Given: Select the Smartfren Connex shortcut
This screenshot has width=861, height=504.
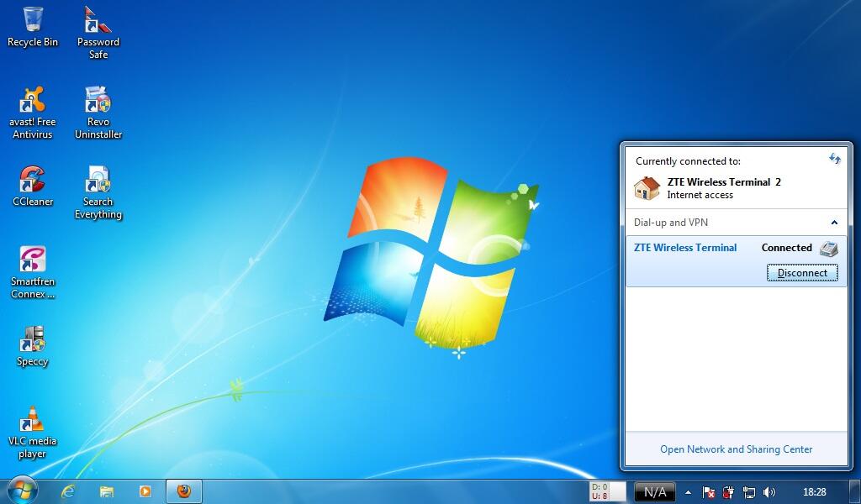Looking at the screenshot, I should click(x=33, y=272).
